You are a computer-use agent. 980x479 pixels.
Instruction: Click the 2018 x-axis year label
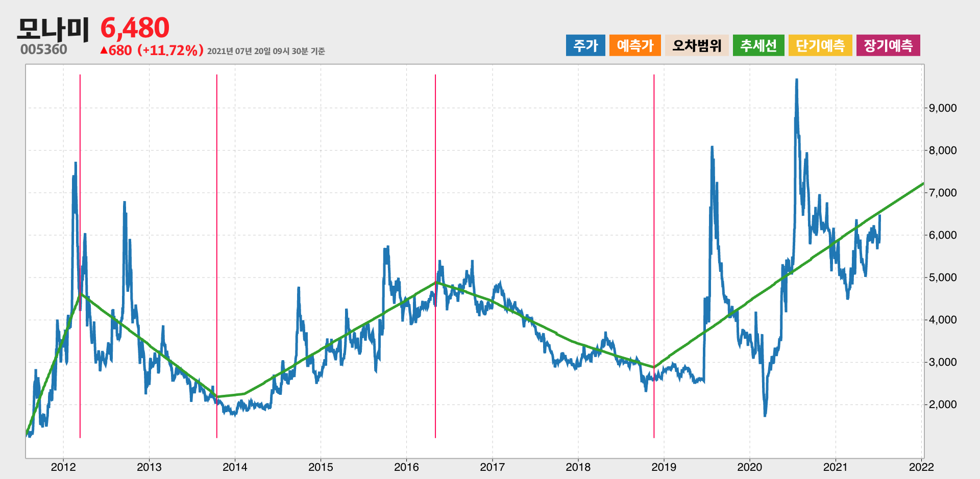(578, 467)
